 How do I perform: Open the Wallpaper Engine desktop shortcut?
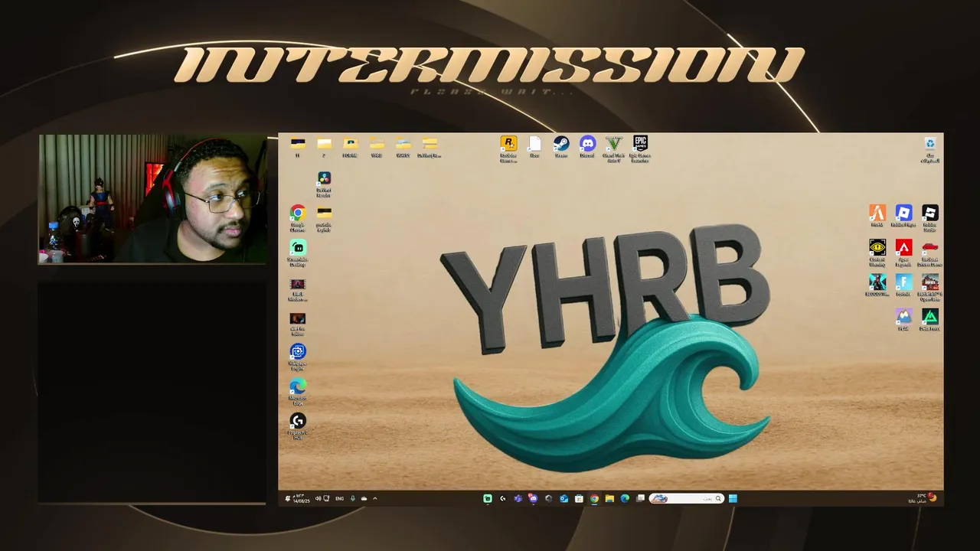(298, 357)
